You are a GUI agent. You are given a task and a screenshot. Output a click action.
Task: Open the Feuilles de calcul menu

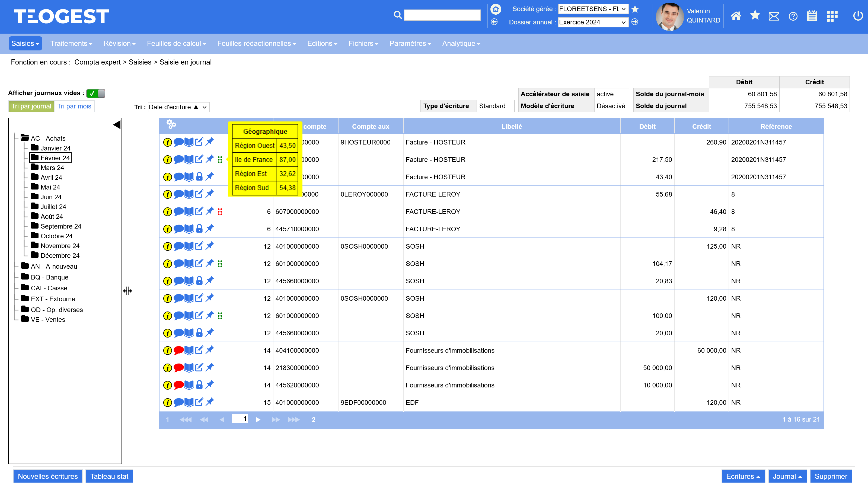(x=176, y=43)
